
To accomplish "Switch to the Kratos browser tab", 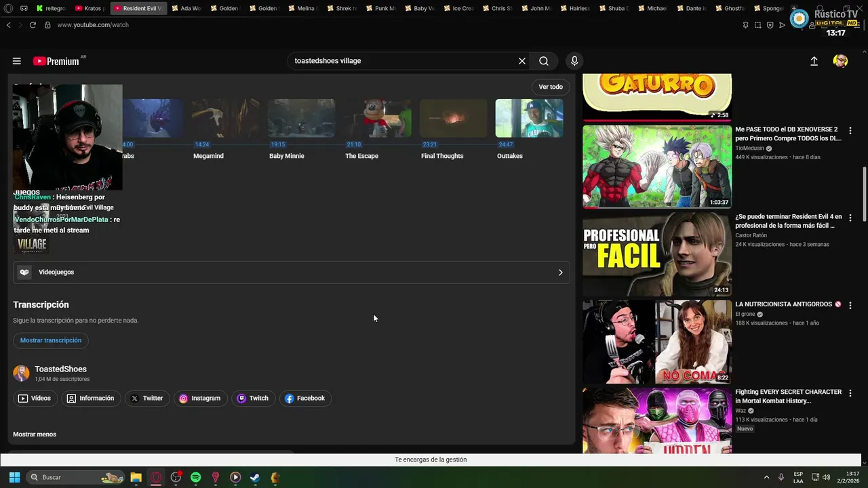I will 90,9.
